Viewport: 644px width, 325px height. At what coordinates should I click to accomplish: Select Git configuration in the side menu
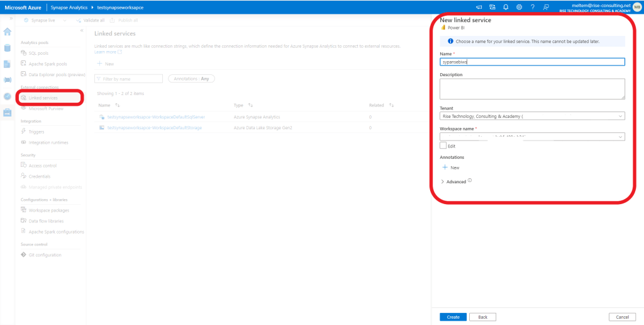[45, 255]
